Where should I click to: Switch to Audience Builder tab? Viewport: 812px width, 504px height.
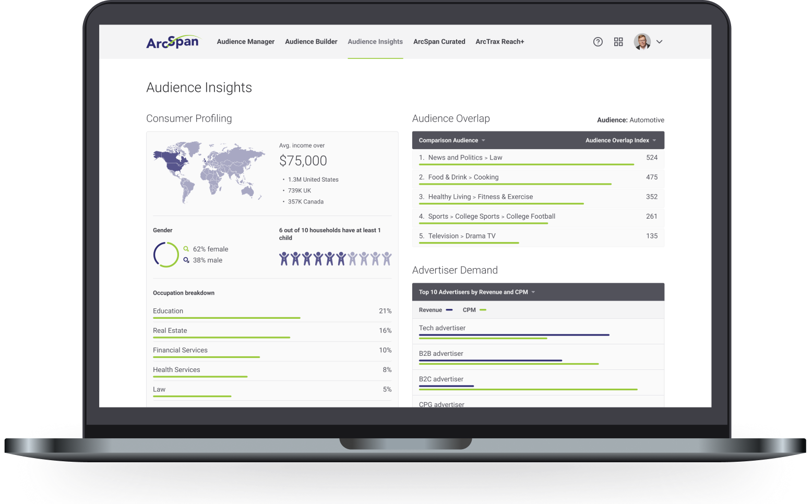coord(311,42)
